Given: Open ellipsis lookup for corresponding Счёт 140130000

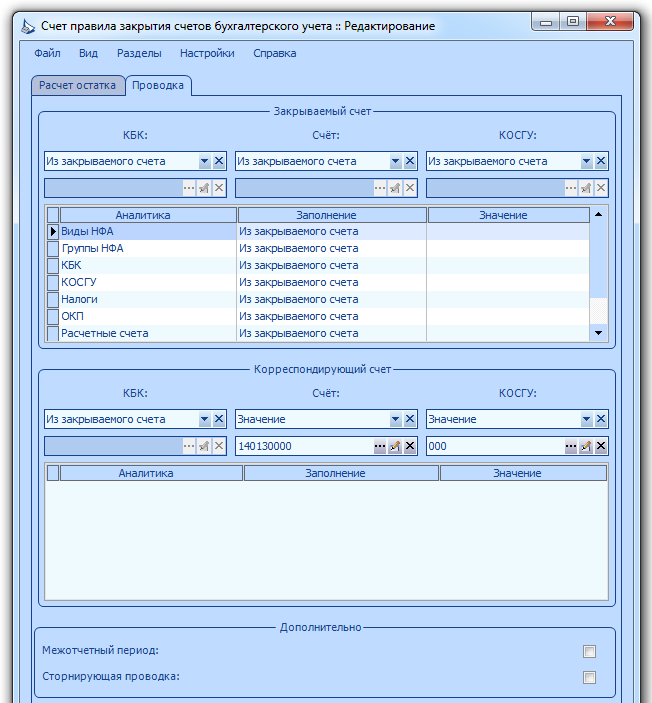Looking at the screenshot, I should [x=380, y=446].
